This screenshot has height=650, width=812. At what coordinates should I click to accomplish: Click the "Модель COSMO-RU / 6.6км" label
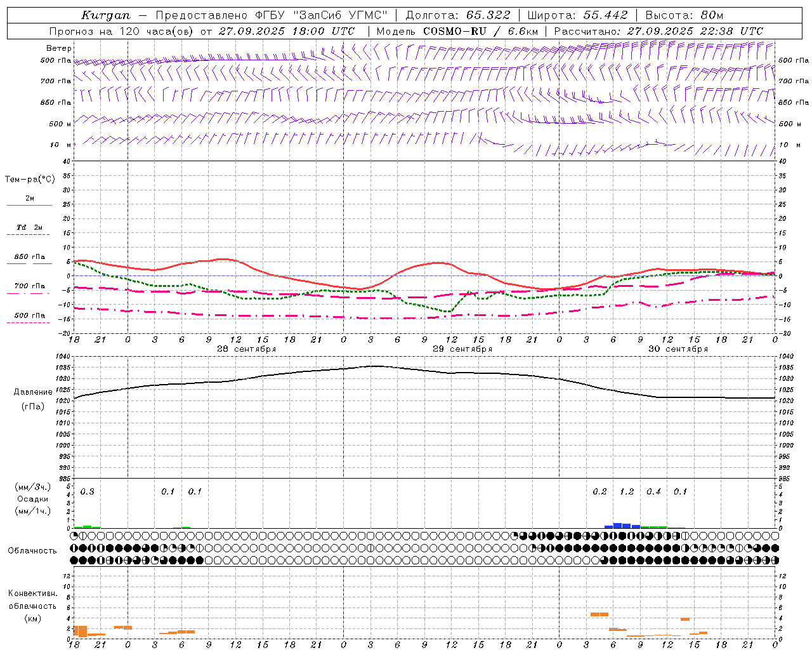457,31
